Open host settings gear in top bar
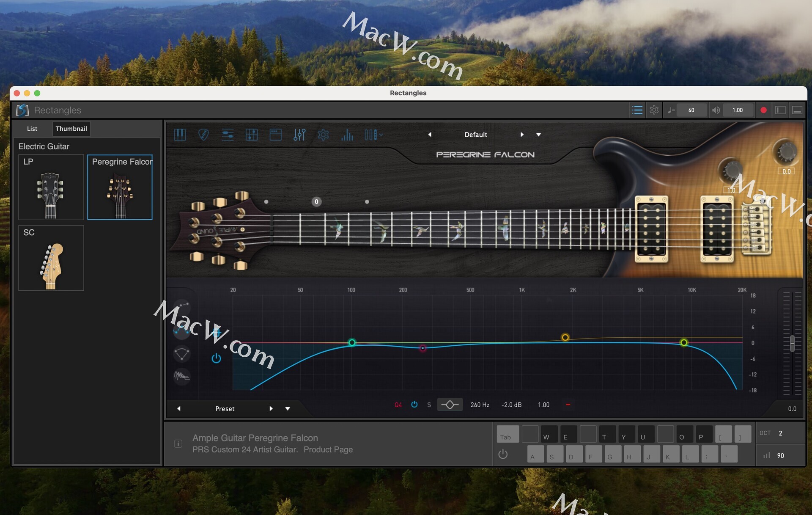Screen dimensions: 812x515 (654, 110)
